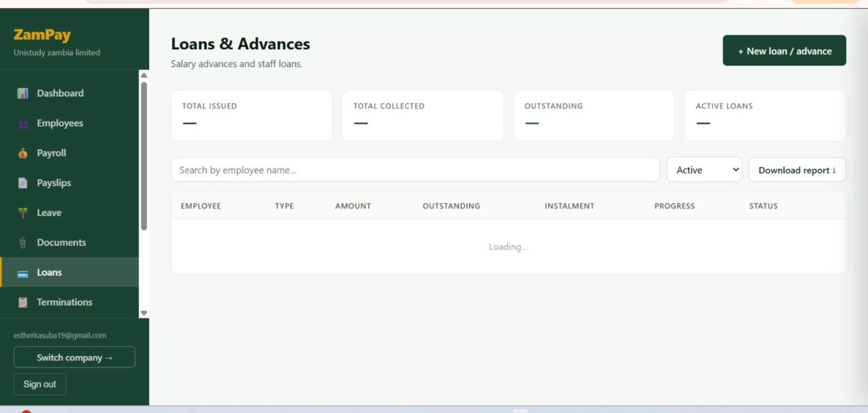Click the Total Collected card
The width and height of the screenshot is (868, 413).
click(423, 116)
